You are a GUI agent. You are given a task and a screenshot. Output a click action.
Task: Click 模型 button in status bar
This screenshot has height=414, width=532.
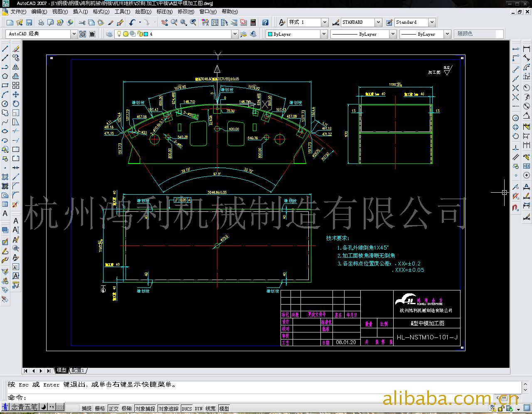[x=224, y=409]
